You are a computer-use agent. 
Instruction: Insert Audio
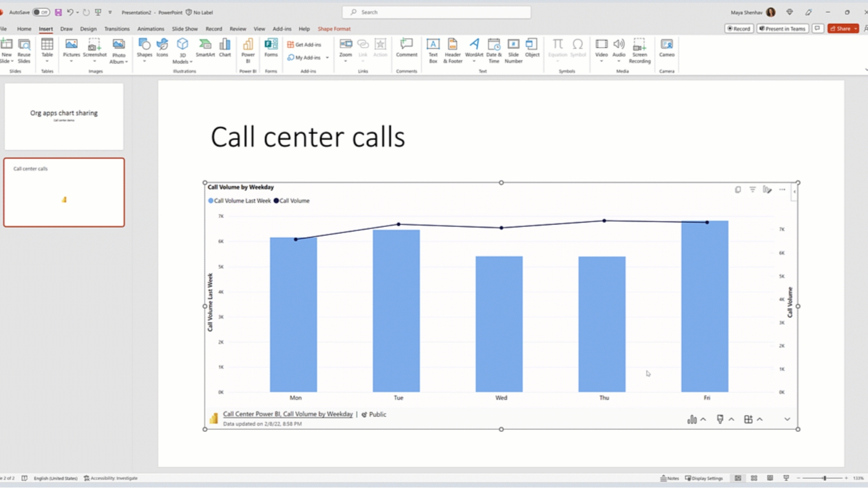(619, 50)
